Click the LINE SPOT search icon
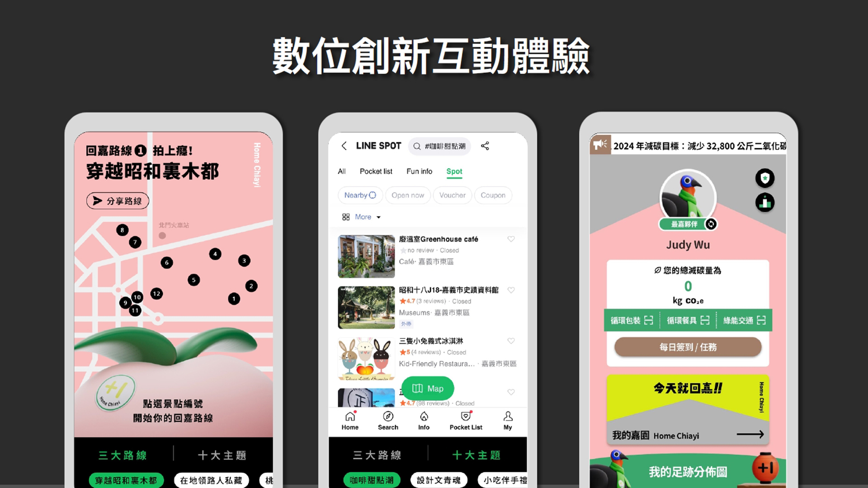Viewport: 868px width, 488px height. click(x=417, y=146)
